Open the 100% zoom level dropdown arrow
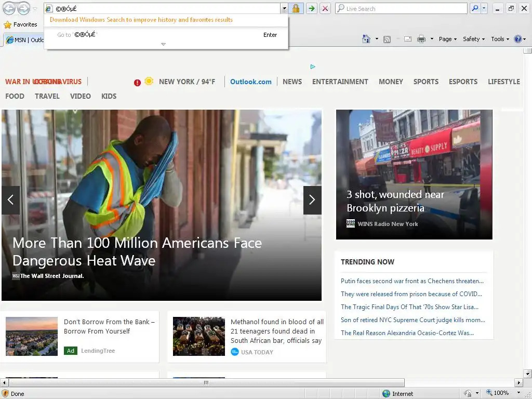The width and height of the screenshot is (532, 399). pos(519,393)
